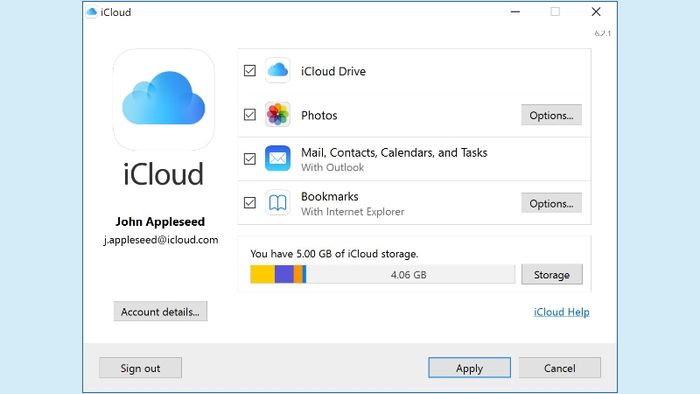
Task: Open Account details
Action: [160, 311]
